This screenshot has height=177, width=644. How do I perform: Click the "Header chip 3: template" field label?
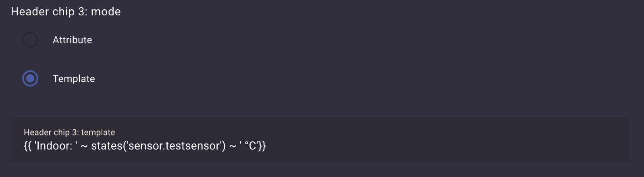(69, 133)
